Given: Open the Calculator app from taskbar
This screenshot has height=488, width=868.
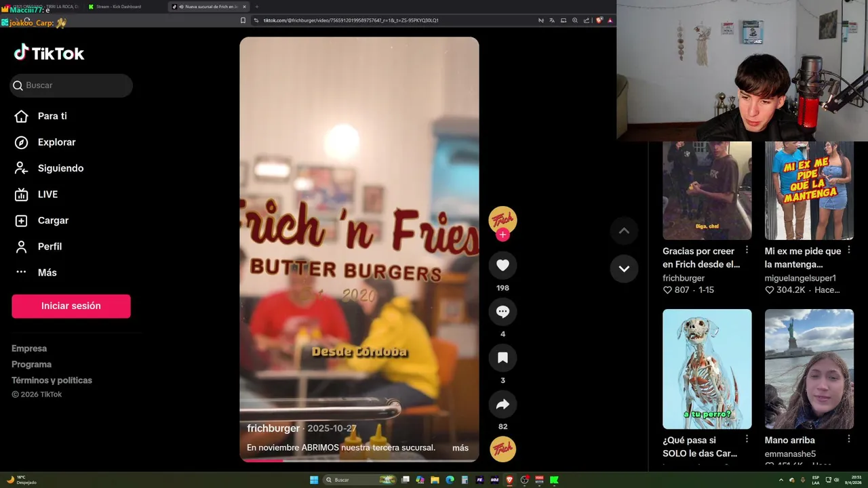Looking at the screenshot, I should click(465, 480).
